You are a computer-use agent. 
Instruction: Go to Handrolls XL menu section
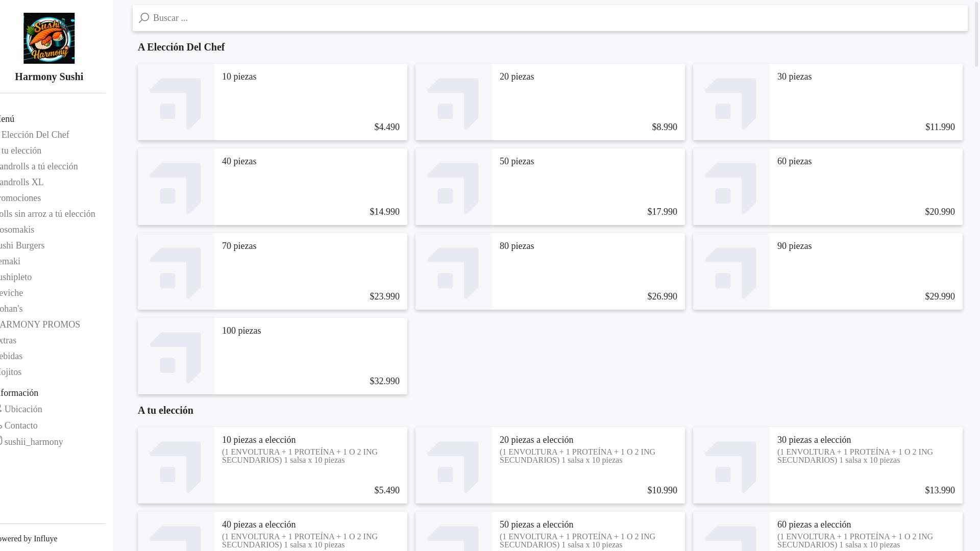(x=21, y=182)
